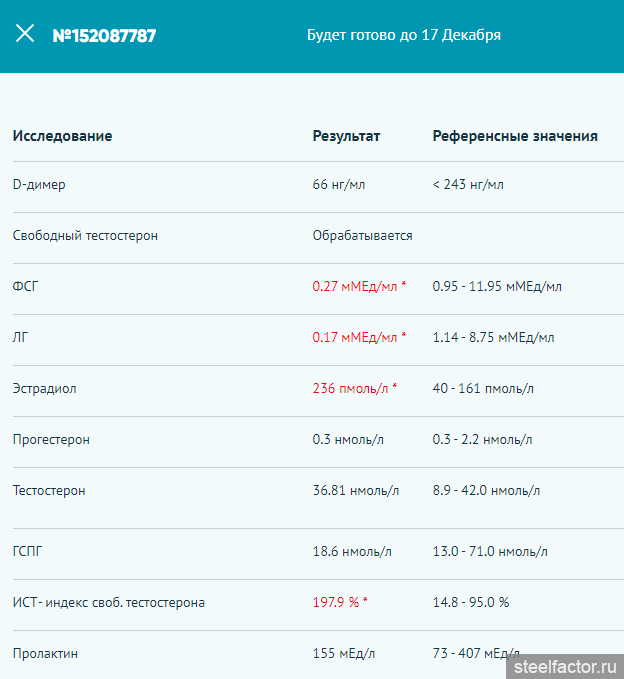Image resolution: width=624 pixels, height=679 pixels.
Task: Select order number №152087787
Action: pyautogui.click(x=104, y=36)
